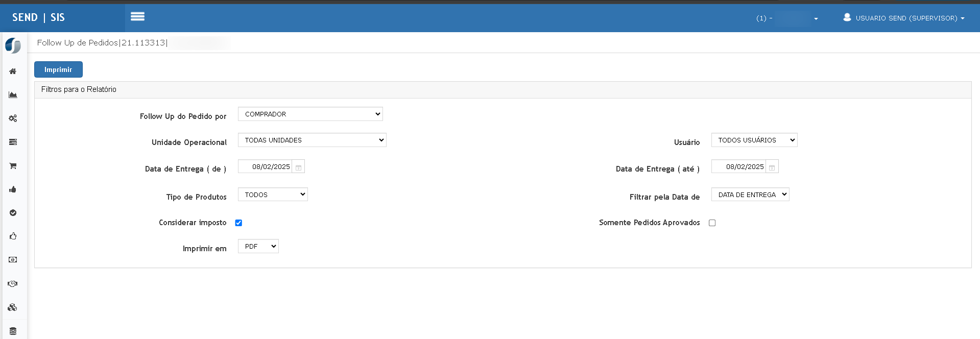The width and height of the screenshot is (980, 339).
Task: Open the database icon in sidebar
Action: click(13, 331)
